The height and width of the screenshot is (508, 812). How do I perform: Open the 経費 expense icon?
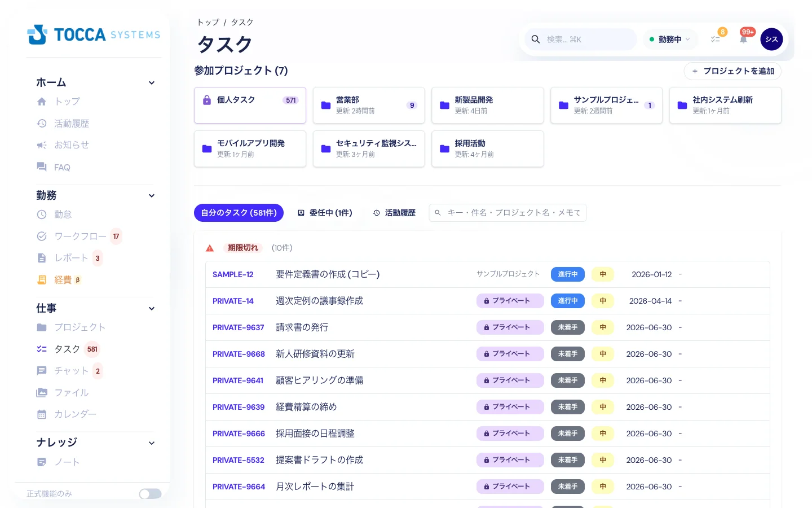(42, 280)
